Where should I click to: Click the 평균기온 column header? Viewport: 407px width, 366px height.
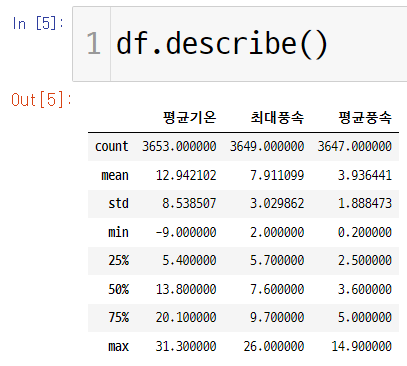[189, 117]
